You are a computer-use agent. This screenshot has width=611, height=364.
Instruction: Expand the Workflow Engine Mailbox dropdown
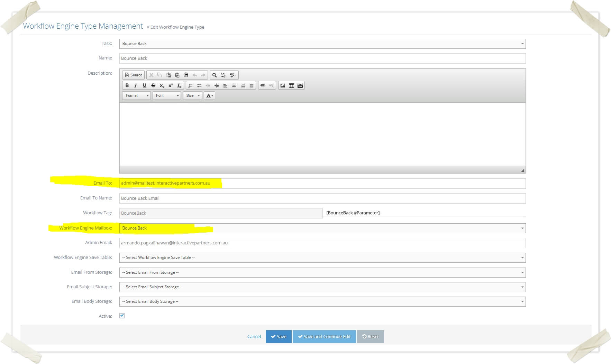coord(322,228)
